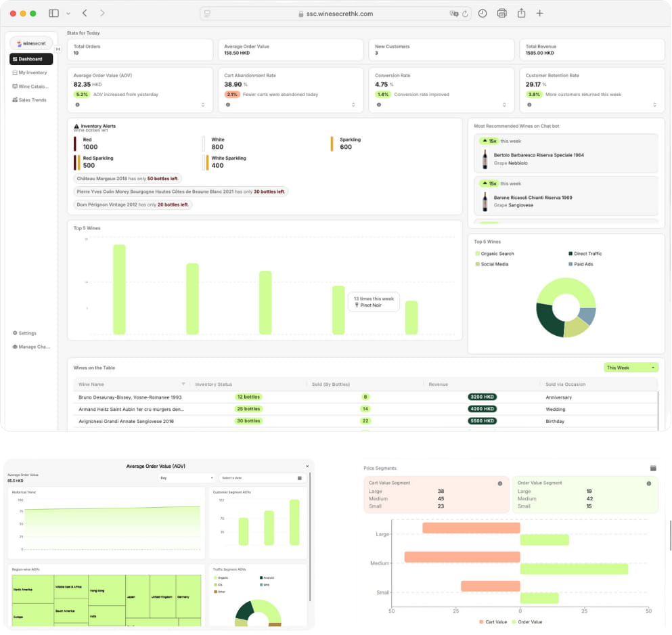Click the Select a date field

(x=262, y=478)
